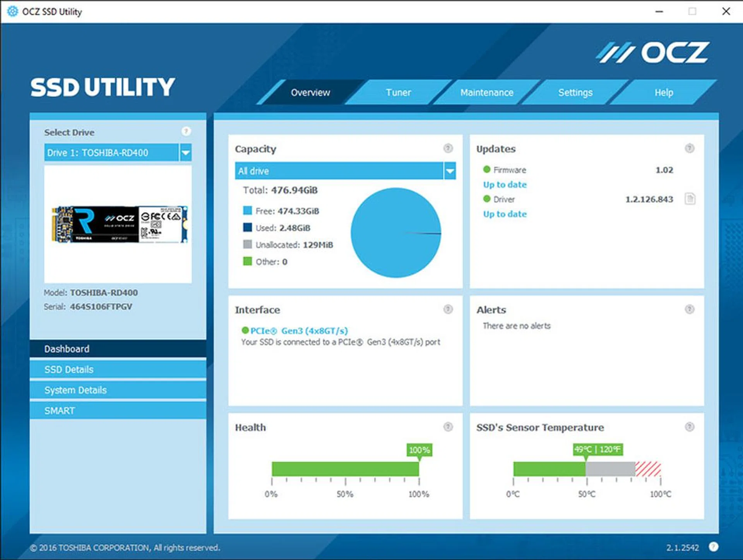Open help for SSD's Sensor Temperature
This screenshot has height=560, width=743.
(x=689, y=427)
